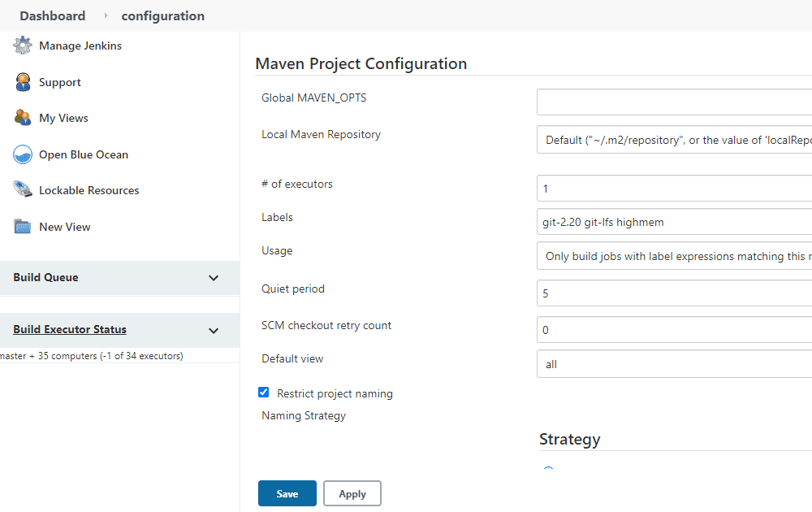Click the Support person icon
812x512 pixels.
(23, 82)
